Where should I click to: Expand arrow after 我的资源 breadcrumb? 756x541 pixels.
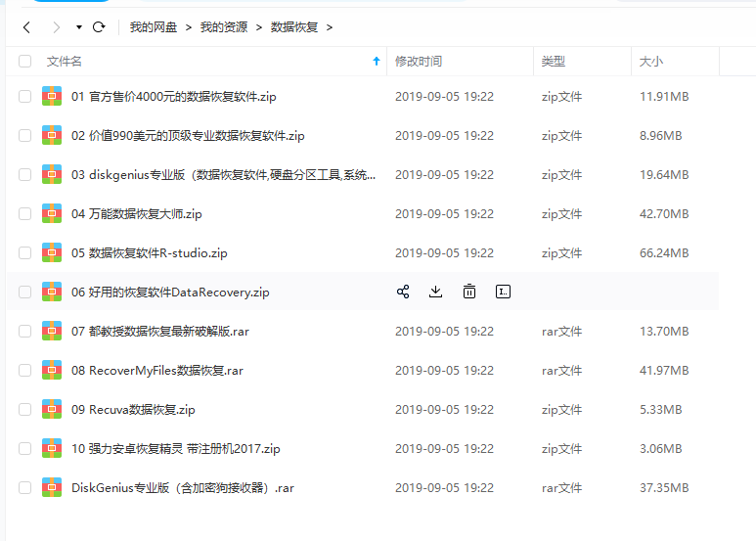tap(259, 28)
